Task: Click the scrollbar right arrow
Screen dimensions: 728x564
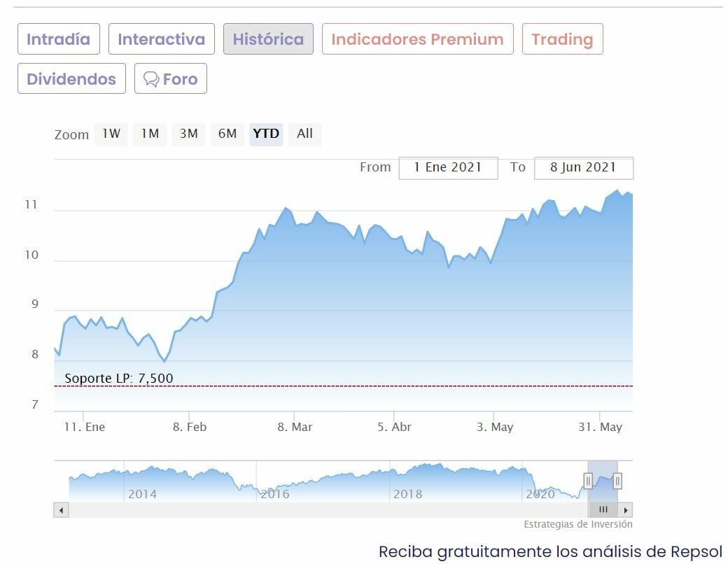Action: pyautogui.click(x=626, y=509)
